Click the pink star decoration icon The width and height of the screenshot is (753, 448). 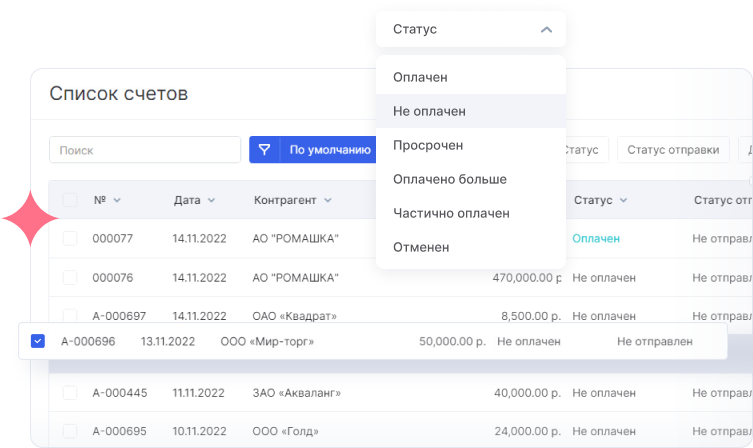pyautogui.click(x=32, y=216)
